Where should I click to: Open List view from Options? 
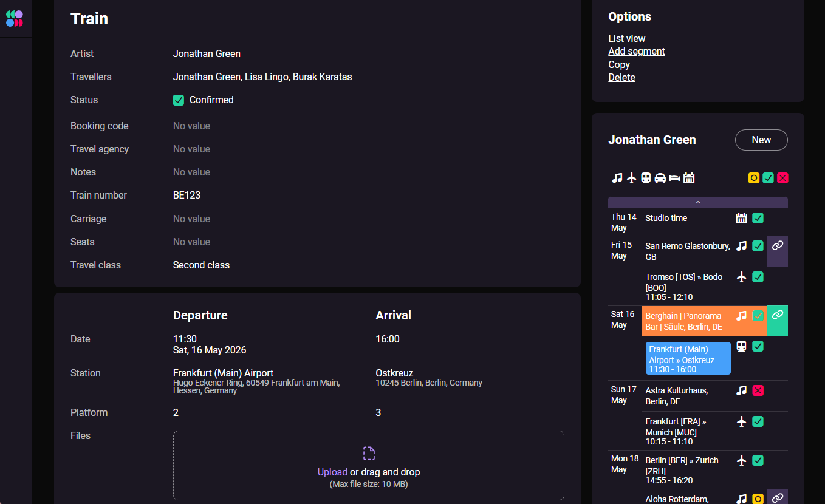point(627,38)
